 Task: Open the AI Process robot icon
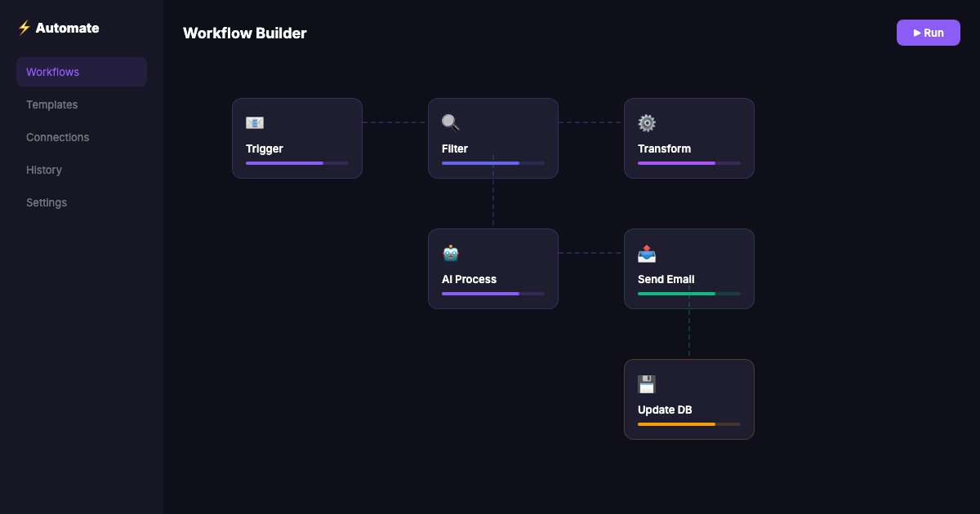click(x=450, y=253)
